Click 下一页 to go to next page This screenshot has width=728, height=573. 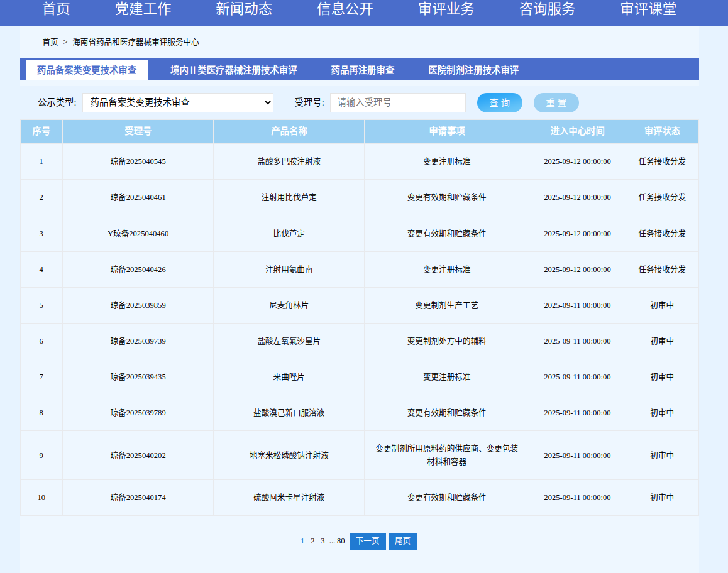pos(368,541)
